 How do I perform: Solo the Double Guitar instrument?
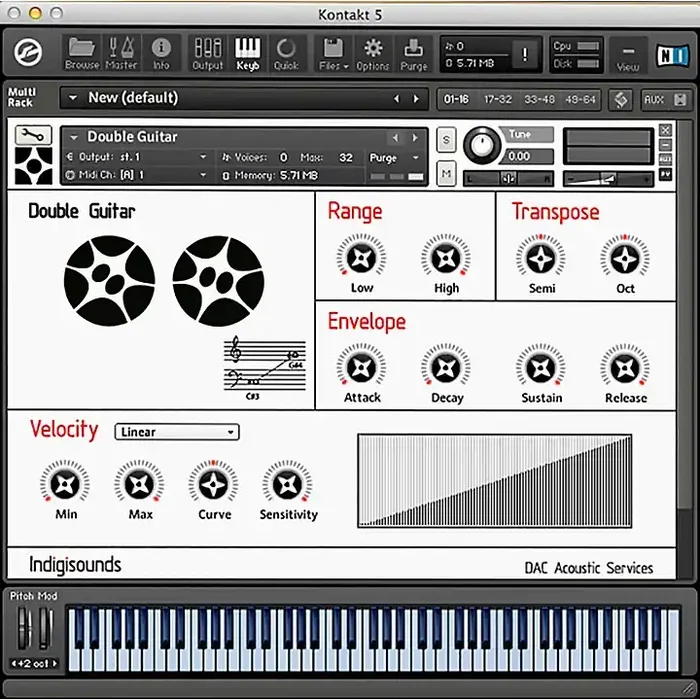[x=446, y=140]
